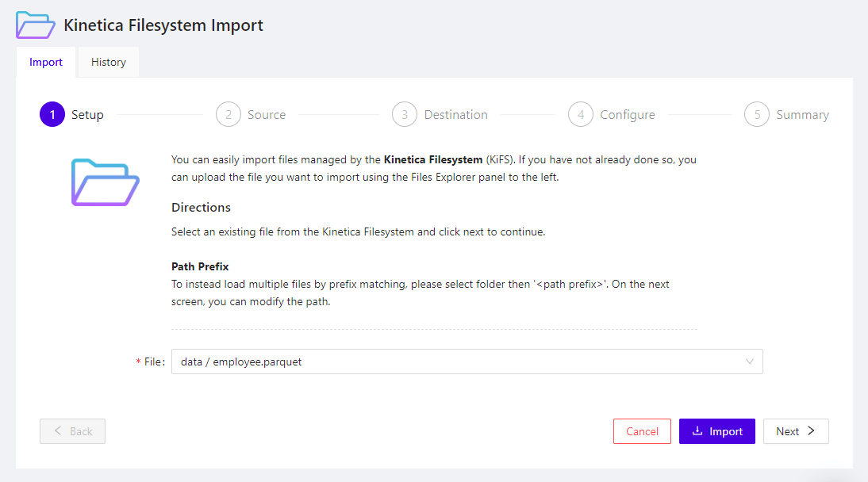Viewport: 868px width, 482px height.
Task: Click the Directions heading text
Action: pos(201,208)
